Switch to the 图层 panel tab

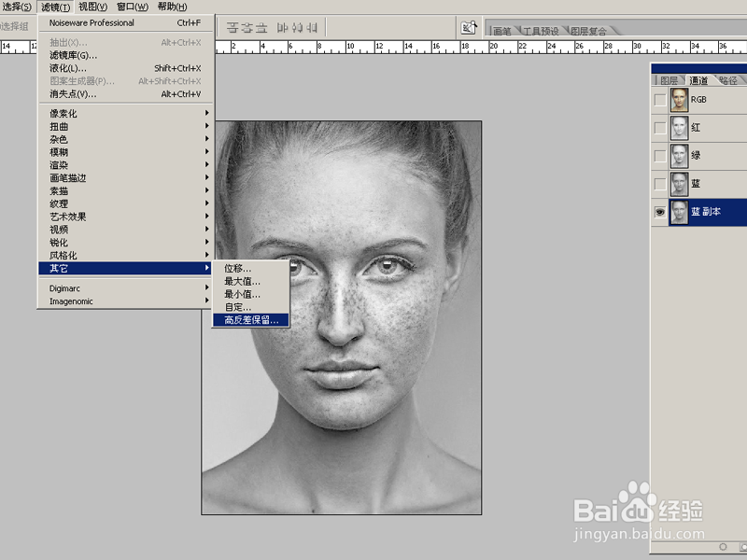(x=669, y=80)
